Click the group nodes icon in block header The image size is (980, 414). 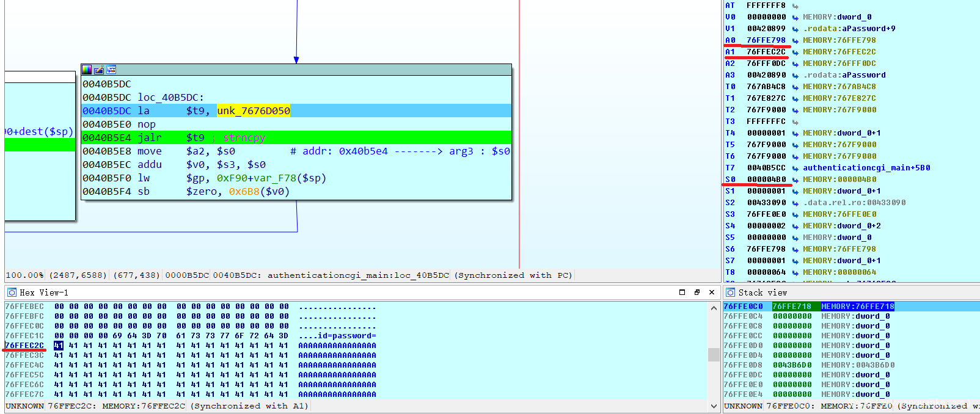[111, 70]
